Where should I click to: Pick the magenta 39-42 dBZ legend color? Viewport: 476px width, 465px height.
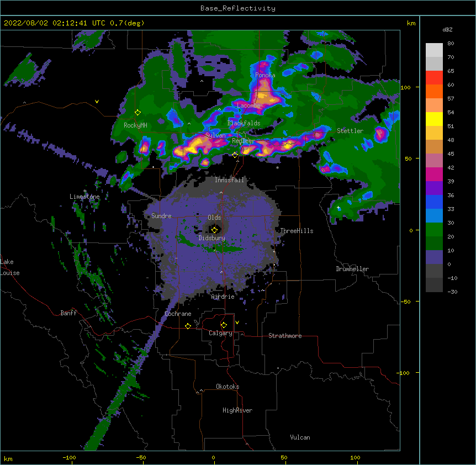click(434, 174)
